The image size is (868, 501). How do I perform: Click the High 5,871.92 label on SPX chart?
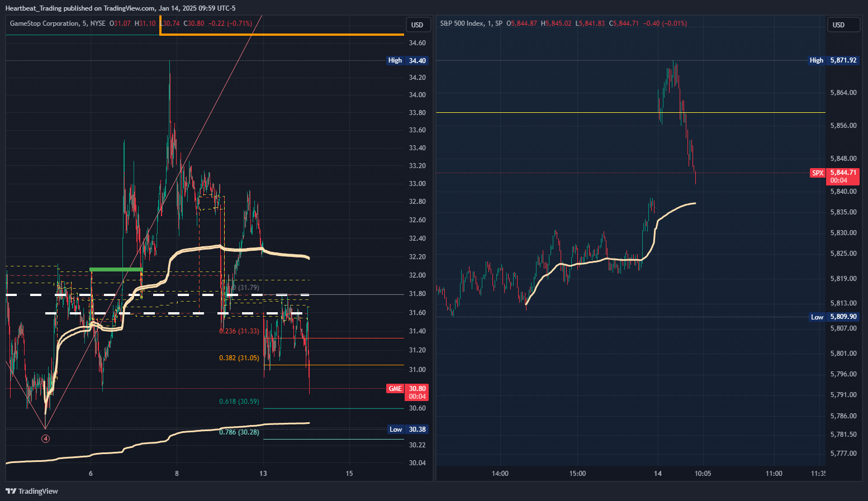click(834, 60)
